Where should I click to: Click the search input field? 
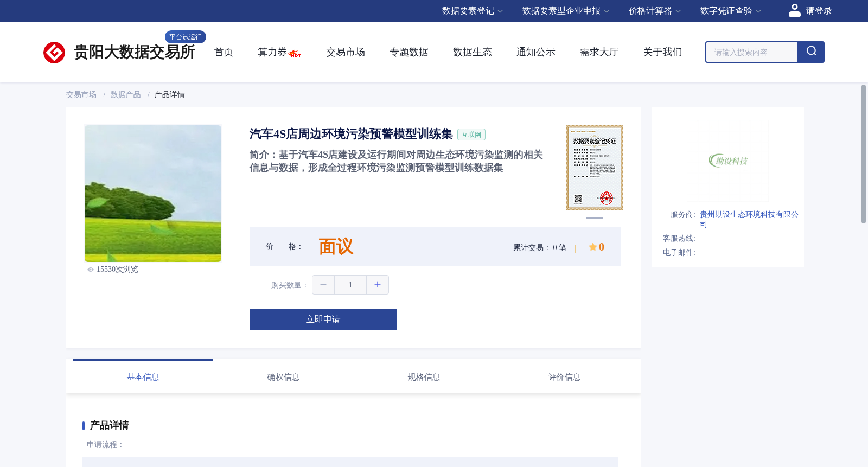pos(752,52)
